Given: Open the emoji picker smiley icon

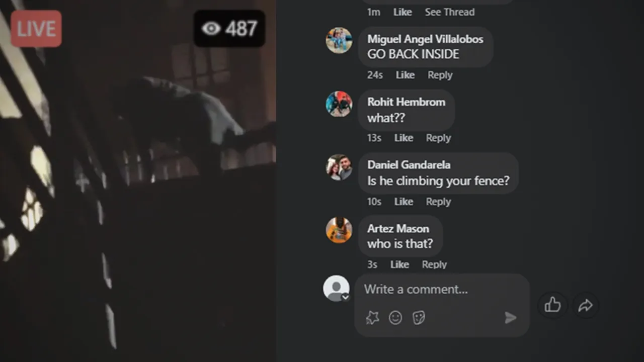Looking at the screenshot, I should (x=395, y=317).
